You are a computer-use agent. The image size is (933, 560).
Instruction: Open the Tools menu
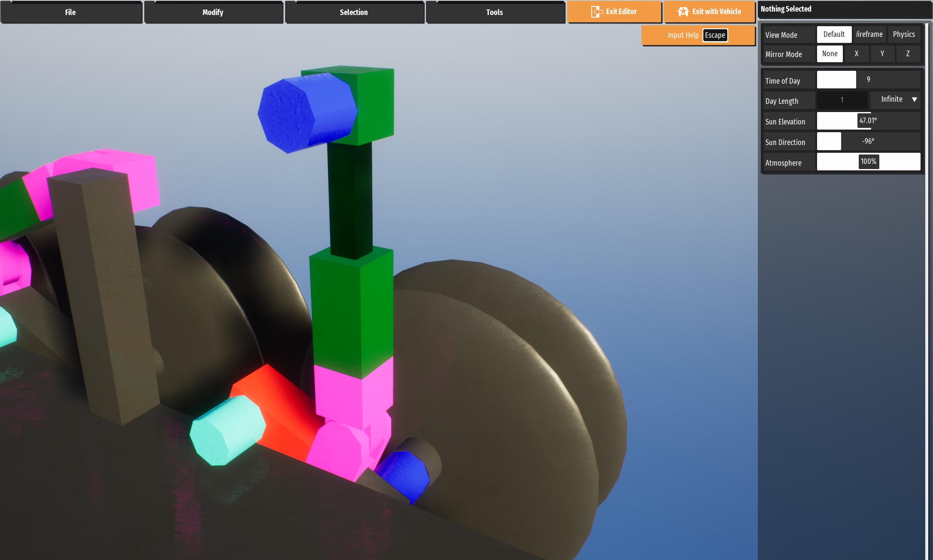tap(495, 12)
